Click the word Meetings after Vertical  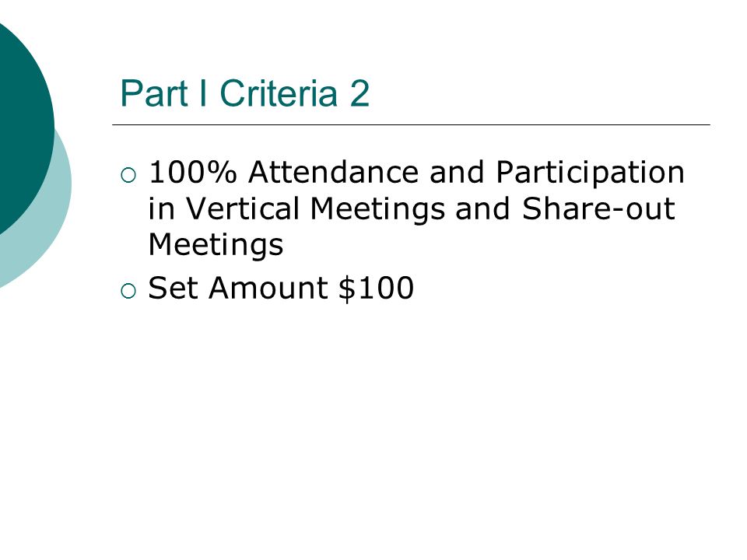coord(377,210)
